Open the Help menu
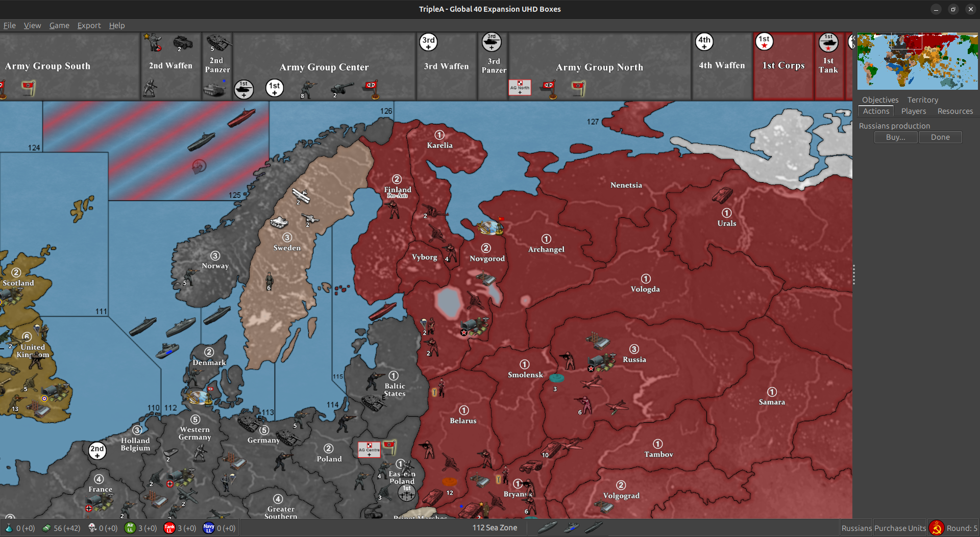The height and width of the screenshot is (537, 980). click(117, 25)
